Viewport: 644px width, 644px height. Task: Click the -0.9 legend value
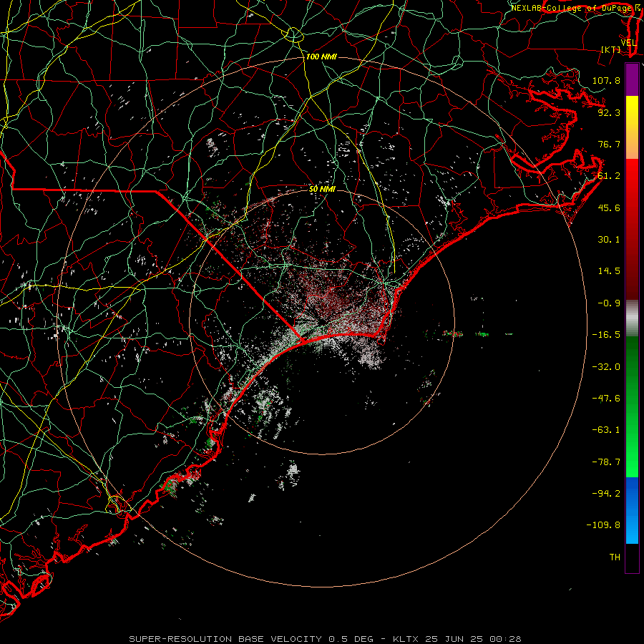click(609, 303)
